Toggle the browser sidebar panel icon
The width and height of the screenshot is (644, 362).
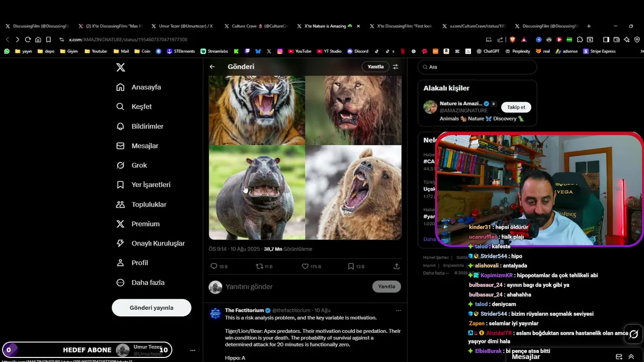606,39
